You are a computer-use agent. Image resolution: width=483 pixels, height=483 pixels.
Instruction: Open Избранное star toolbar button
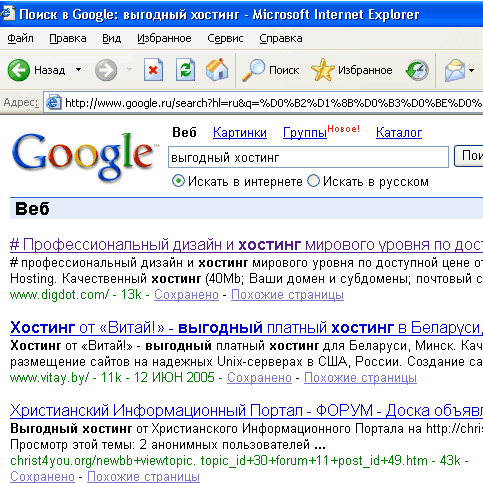point(352,70)
